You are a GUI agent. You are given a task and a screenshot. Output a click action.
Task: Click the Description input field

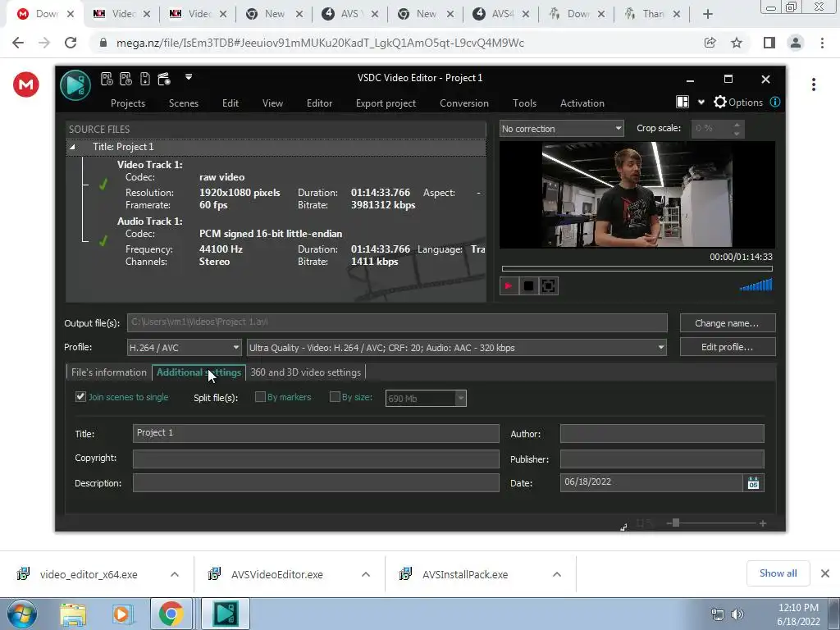316,482
